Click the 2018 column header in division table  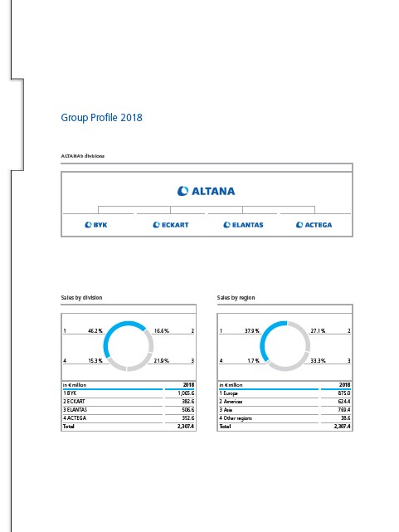188,385
